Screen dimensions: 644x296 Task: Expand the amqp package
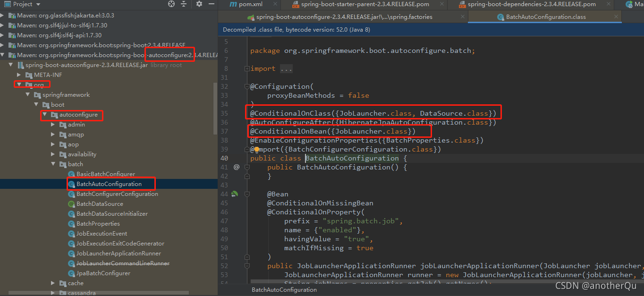(x=53, y=134)
